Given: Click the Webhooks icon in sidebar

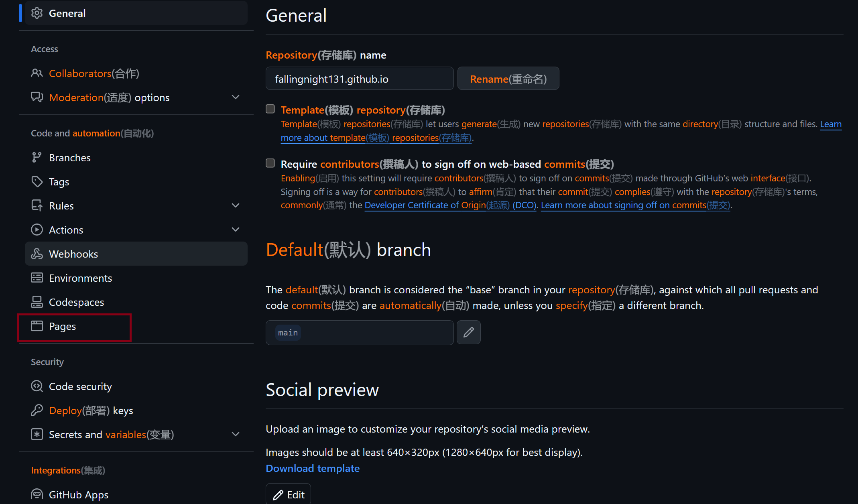Looking at the screenshot, I should (x=37, y=254).
